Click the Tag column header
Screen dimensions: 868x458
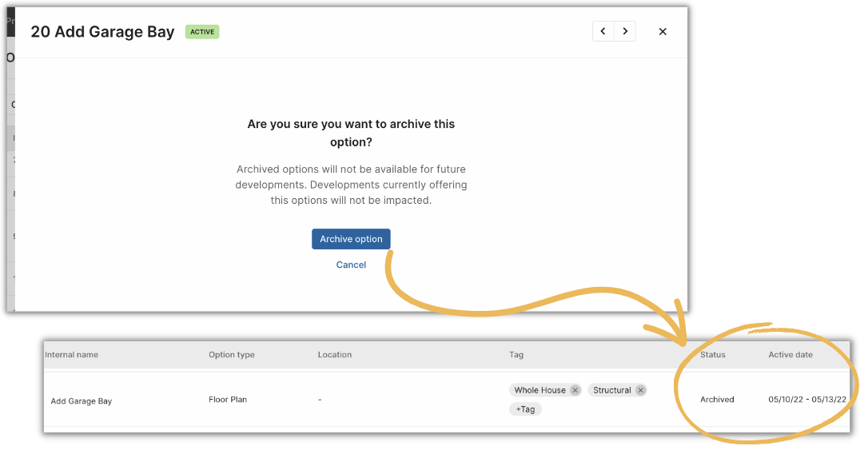click(x=516, y=354)
